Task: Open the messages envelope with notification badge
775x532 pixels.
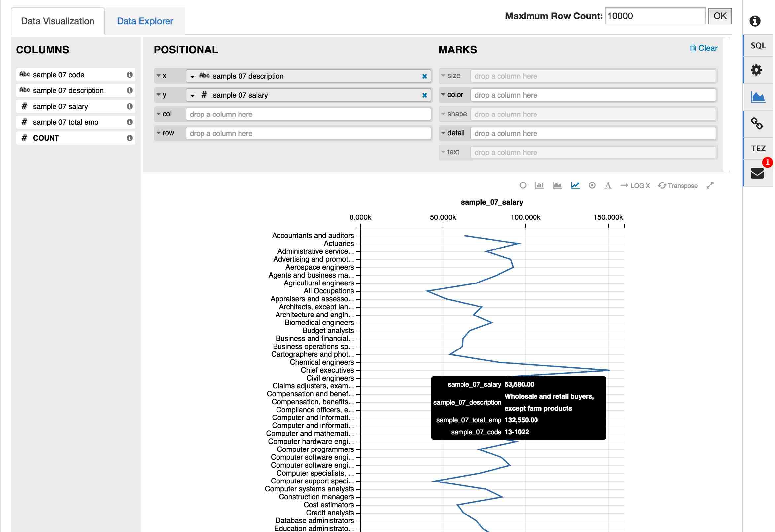Action: (757, 173)
